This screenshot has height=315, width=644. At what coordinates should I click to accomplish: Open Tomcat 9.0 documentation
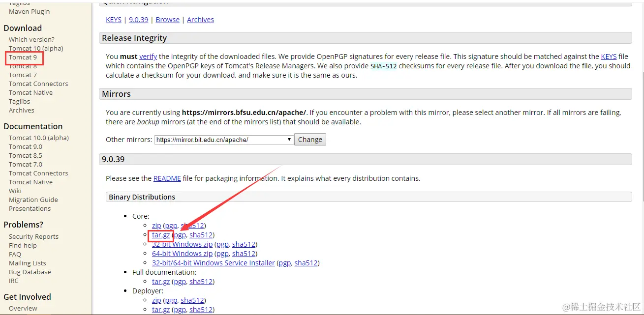[x=26, y=146]
